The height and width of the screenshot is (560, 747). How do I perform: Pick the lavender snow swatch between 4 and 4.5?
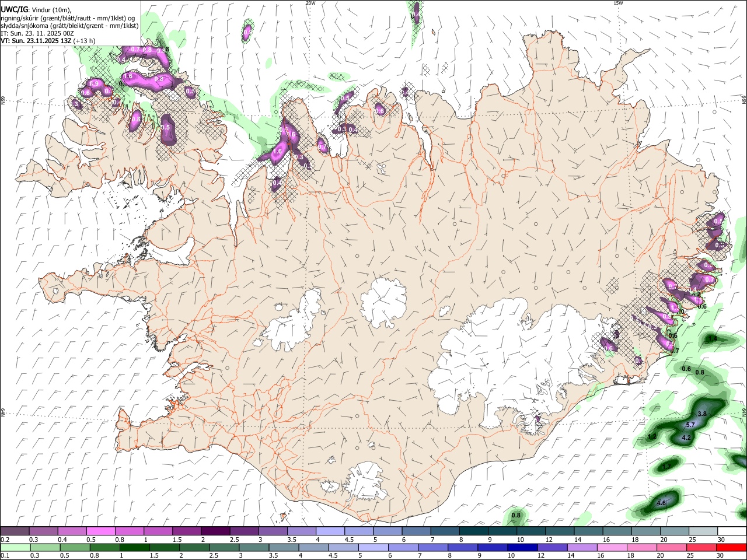[329, 531]
